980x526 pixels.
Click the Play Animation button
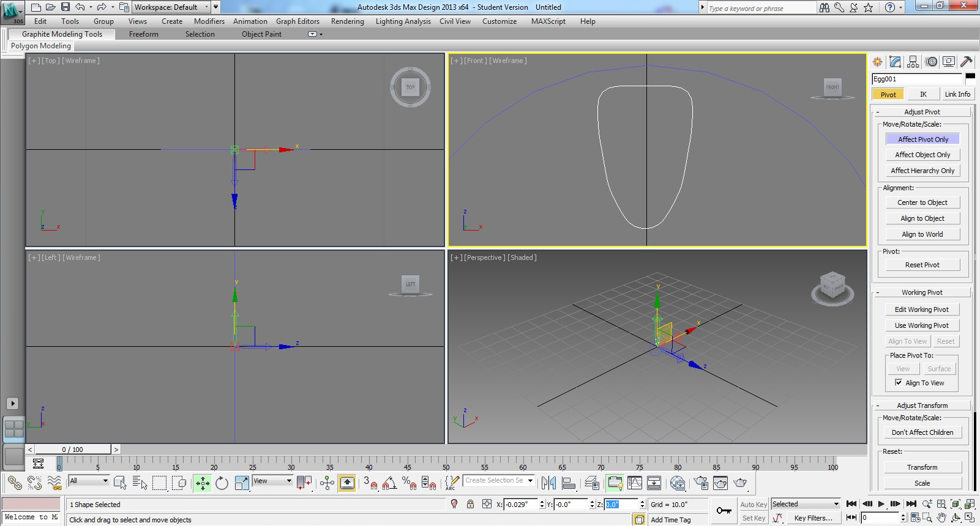pyautogui.click(x=881, y=504)
